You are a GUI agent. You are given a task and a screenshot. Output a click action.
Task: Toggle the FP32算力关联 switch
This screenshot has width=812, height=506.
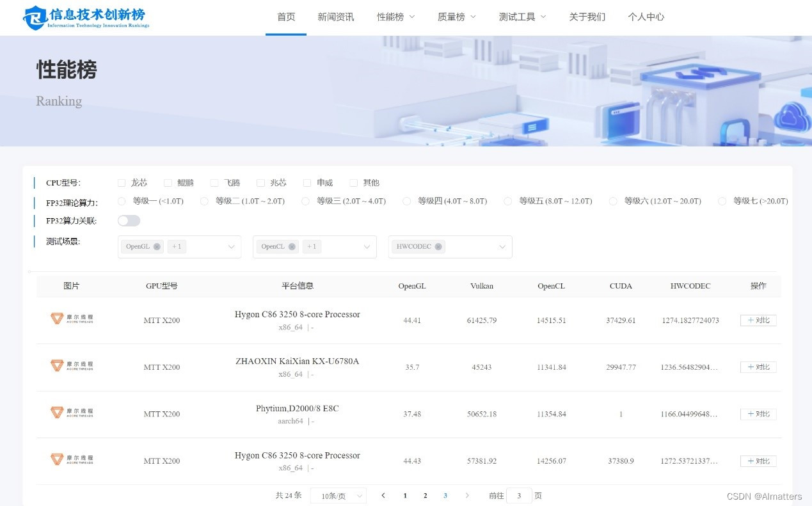(x=129, y=221)
